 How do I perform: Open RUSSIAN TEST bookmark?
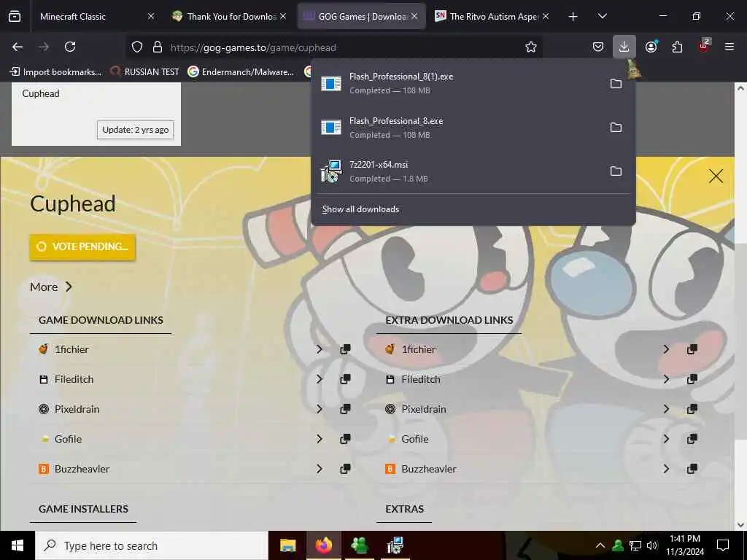pos(144,72)
